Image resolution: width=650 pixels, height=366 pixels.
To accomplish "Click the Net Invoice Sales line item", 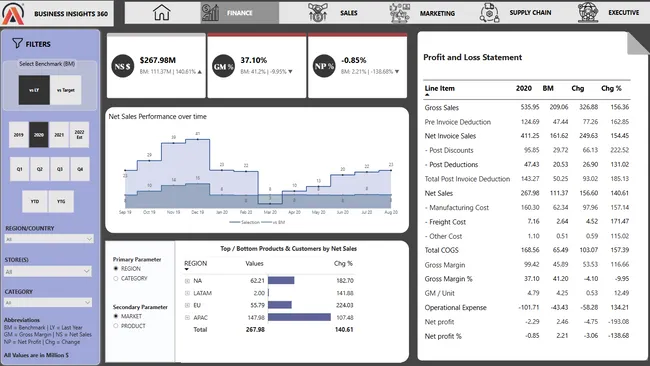I will click(x=450, y=136).
